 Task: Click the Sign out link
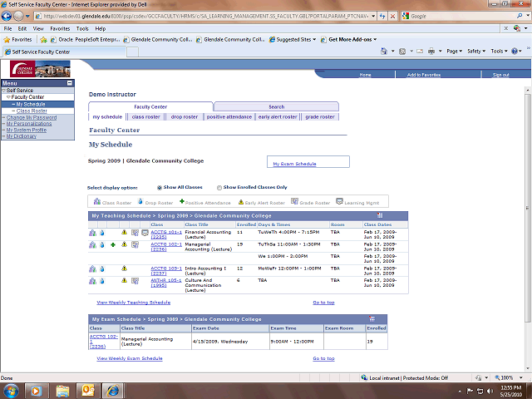coord(500,75)
